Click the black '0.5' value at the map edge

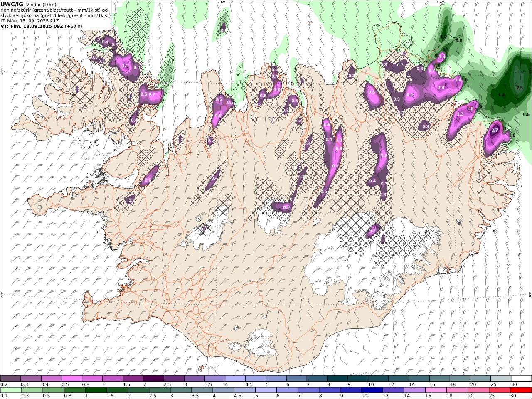[x=526, y=114]
